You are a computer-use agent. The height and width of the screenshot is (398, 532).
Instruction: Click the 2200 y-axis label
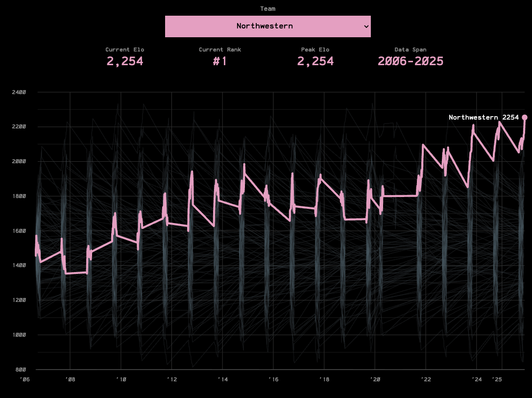pyautogui.click(x=19, y=126)
